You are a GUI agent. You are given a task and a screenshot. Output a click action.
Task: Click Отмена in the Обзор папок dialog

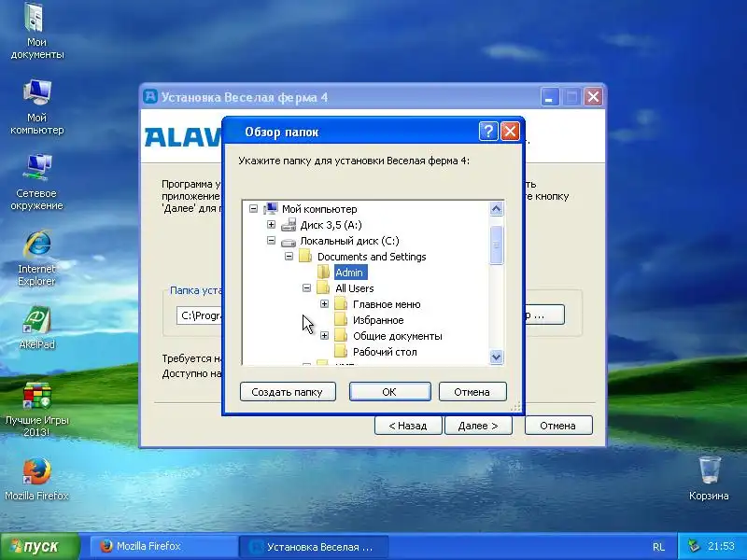click(472, 391)
